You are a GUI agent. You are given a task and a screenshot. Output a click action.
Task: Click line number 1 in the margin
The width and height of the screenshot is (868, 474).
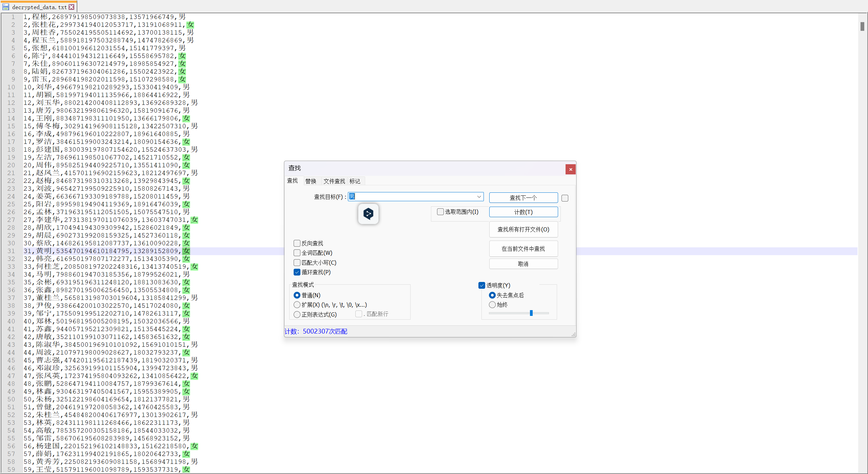(x=13, y=17)
